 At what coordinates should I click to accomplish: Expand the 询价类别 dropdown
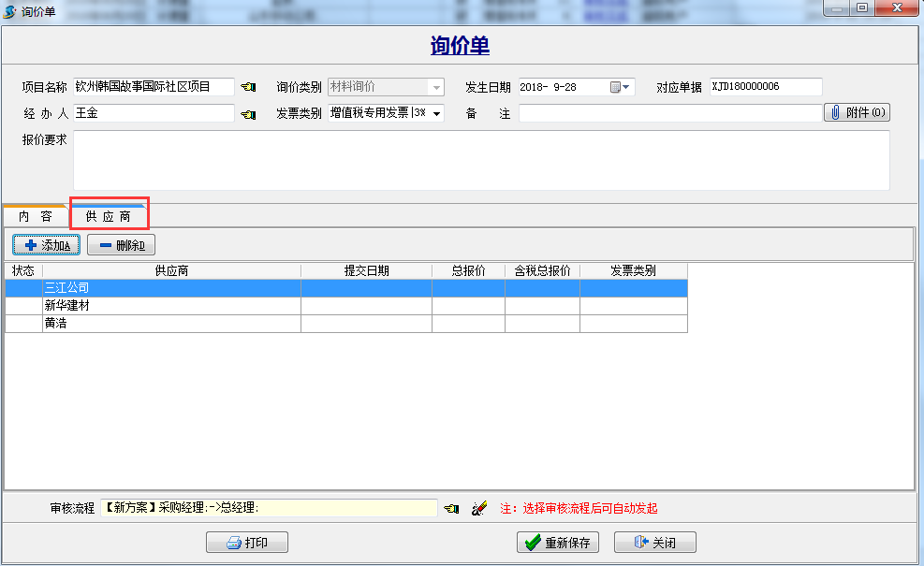tap(436, 87)
